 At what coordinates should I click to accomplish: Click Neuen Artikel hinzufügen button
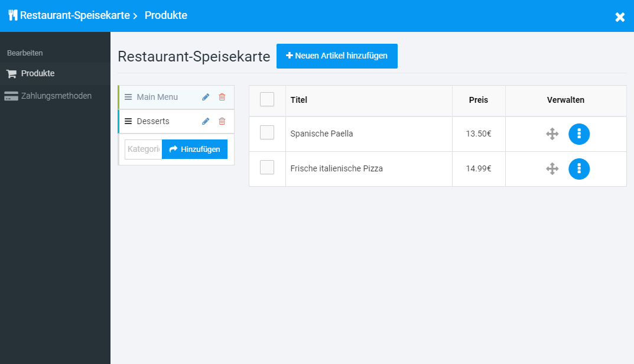(x=337, y=56)
